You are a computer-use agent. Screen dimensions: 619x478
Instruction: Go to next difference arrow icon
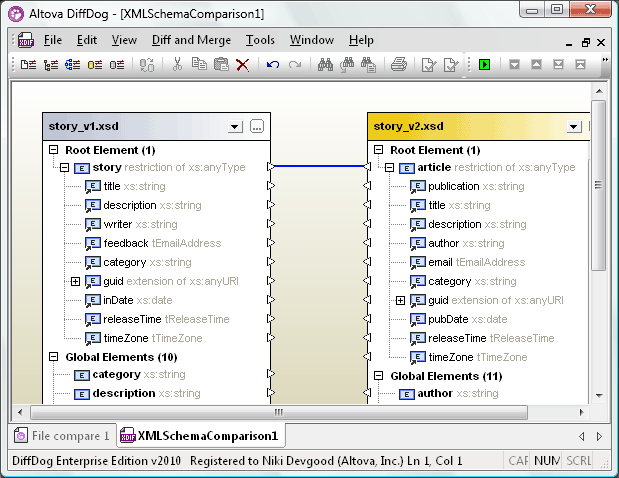pos(514,64)
